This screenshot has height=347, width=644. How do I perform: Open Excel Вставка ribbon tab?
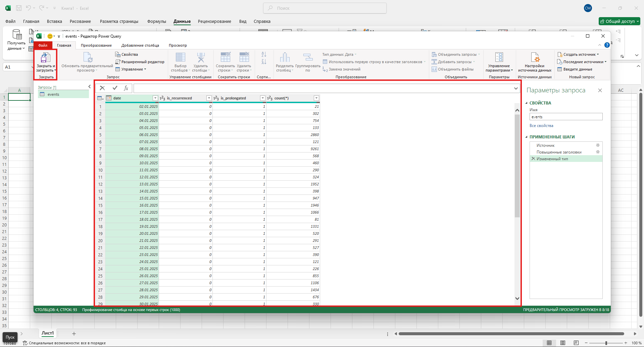point(54,21)
